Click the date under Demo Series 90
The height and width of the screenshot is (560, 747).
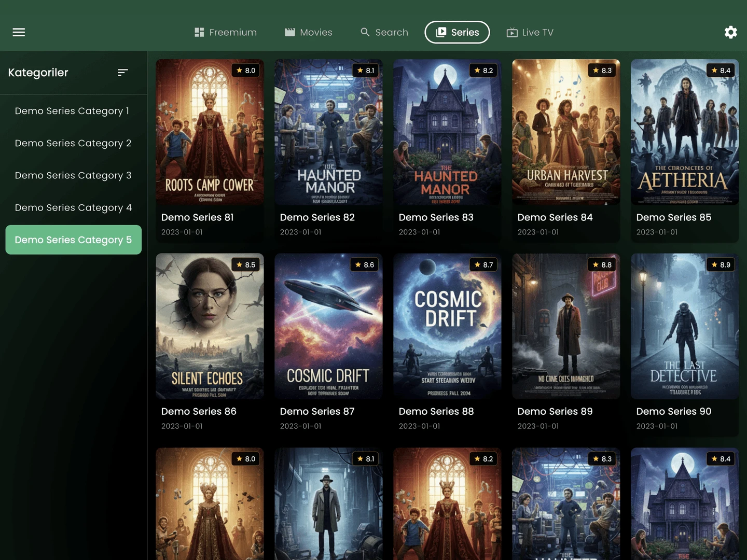[x=657, y=426]
